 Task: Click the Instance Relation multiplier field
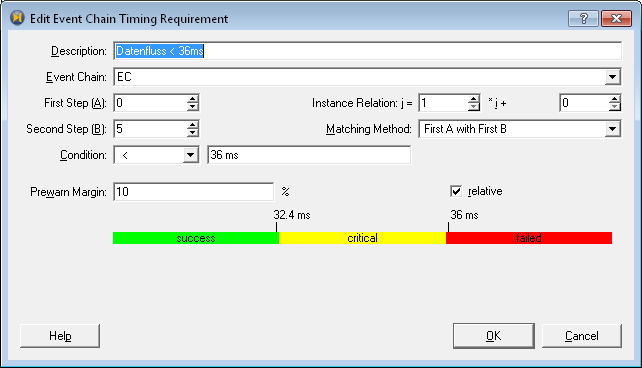[x=443, y=103]
